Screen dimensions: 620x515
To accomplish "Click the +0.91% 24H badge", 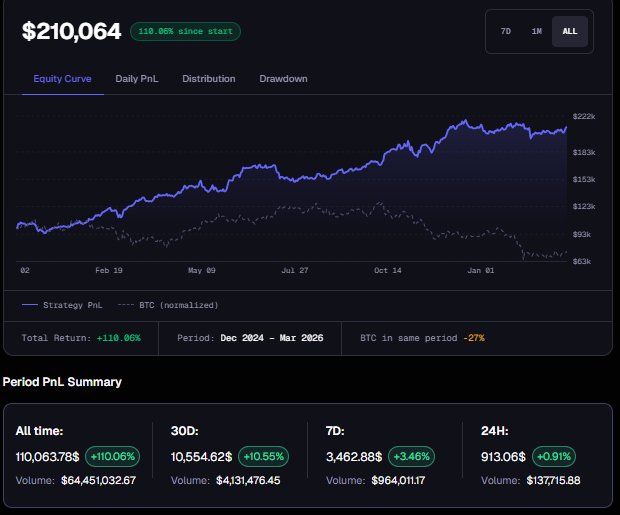I will (x=554, y=456).
